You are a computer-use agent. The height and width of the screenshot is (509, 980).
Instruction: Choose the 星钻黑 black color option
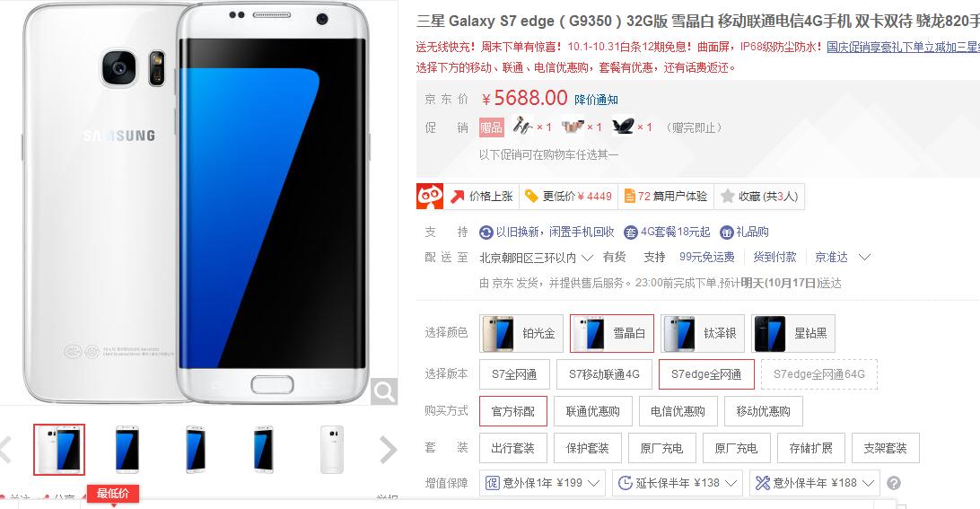pos(793,333)
